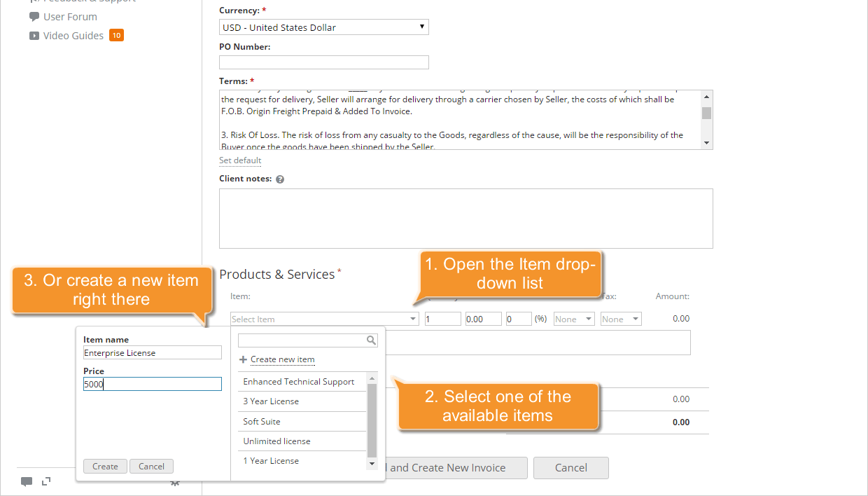Click the User Forum speech bubble icon

(35, 16)
